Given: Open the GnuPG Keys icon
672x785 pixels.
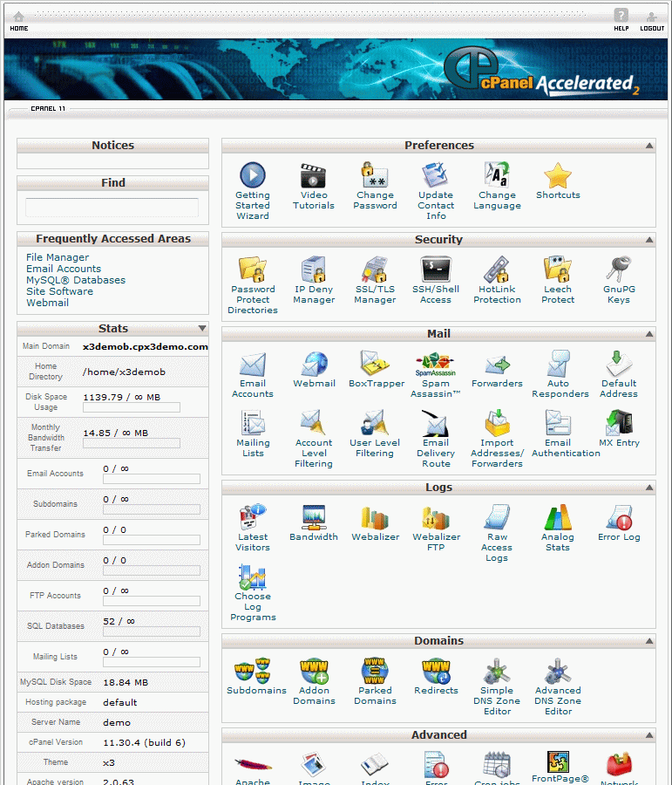Looking at the screenshot, I should click(x=619, y=270).
